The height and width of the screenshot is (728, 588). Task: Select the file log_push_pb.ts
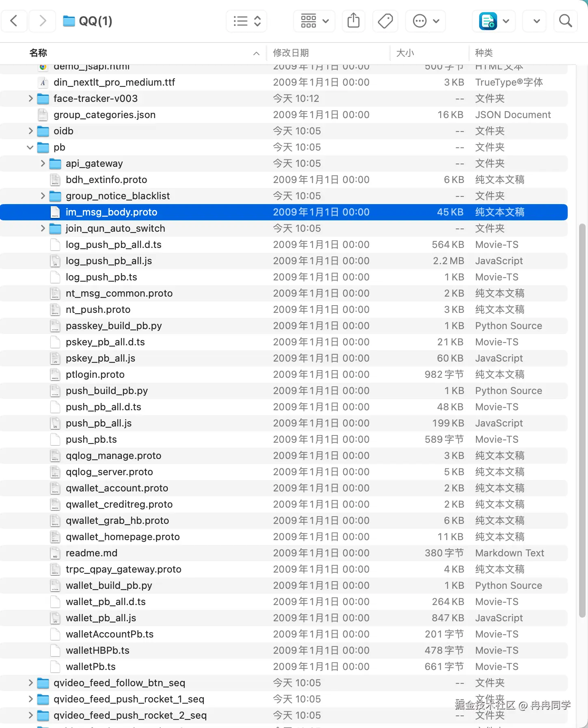pyautogui.click(x=284, y=277)
